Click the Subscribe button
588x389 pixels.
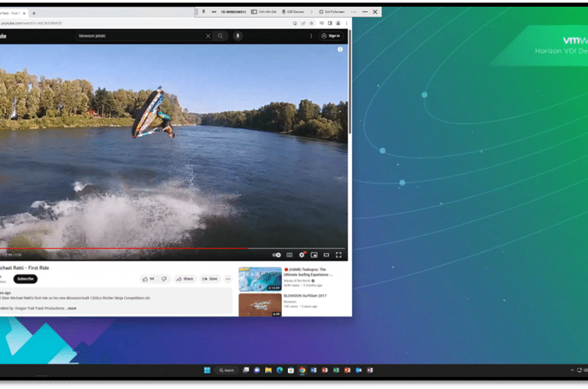click(x=26, y=279)
